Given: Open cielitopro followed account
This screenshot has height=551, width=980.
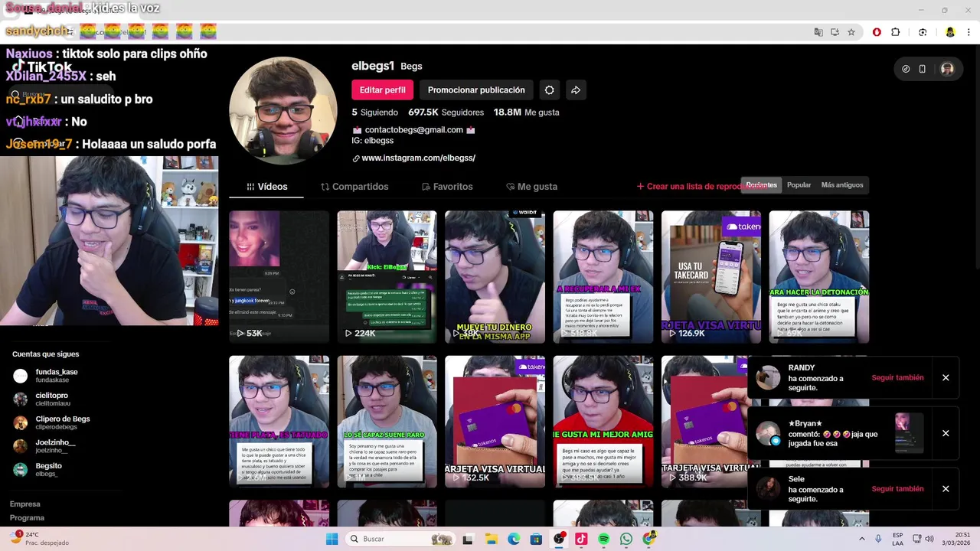Looking at the screenshot, I should [x=42, y=399].
